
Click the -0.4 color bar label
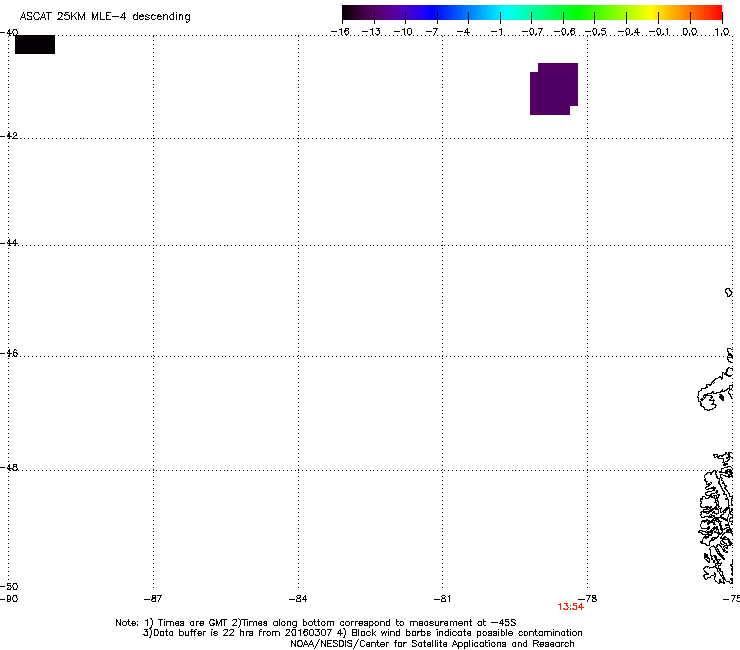pos(628,32)
